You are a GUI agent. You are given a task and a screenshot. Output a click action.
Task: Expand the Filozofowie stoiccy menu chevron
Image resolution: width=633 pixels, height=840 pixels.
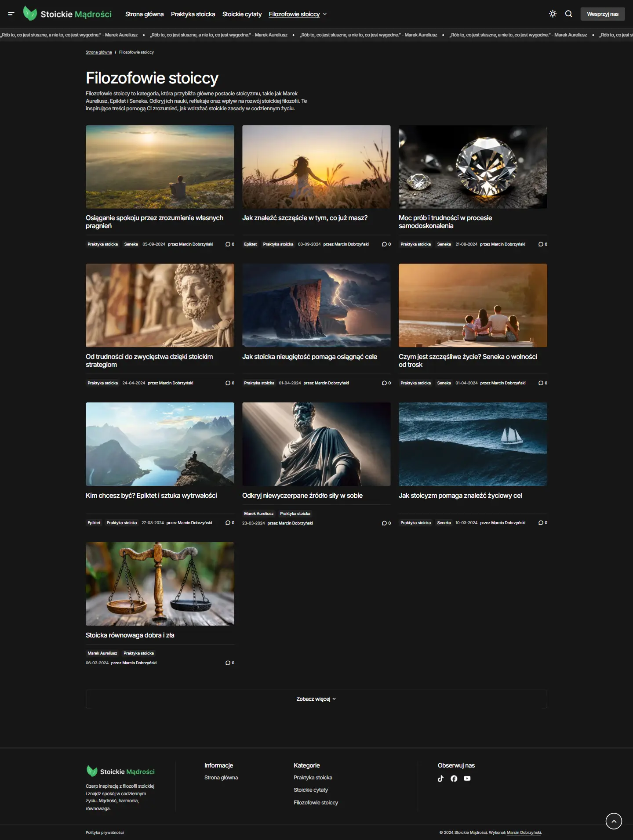(x=325, y=14)
